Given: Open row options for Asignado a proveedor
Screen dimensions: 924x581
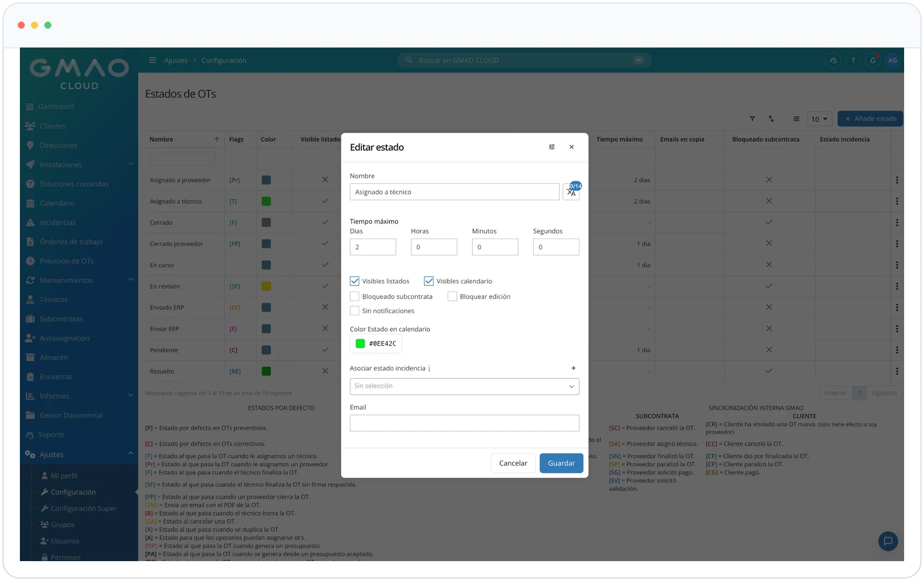Looking at the screenshot, I should tap(897, 180).
